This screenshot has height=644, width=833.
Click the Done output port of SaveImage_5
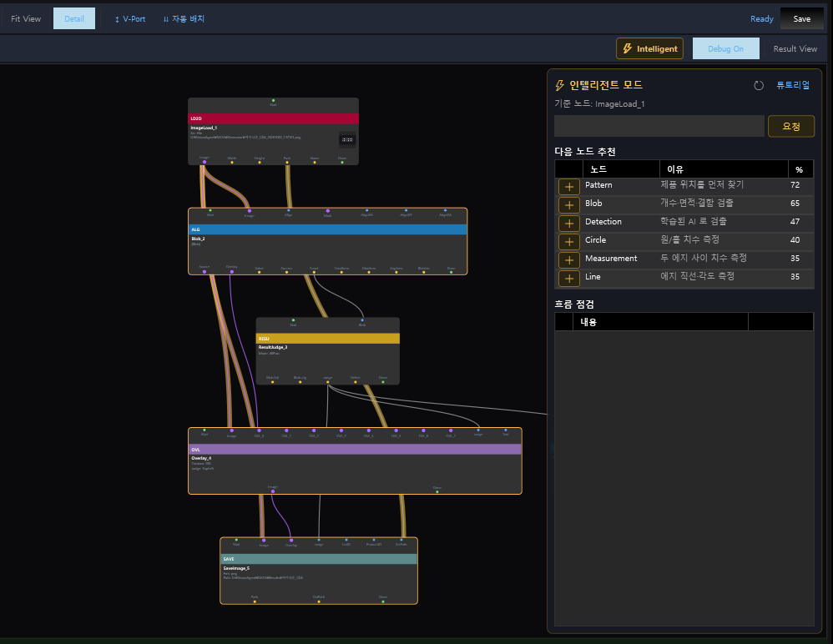pyautogui.click(x=383, y=601)
